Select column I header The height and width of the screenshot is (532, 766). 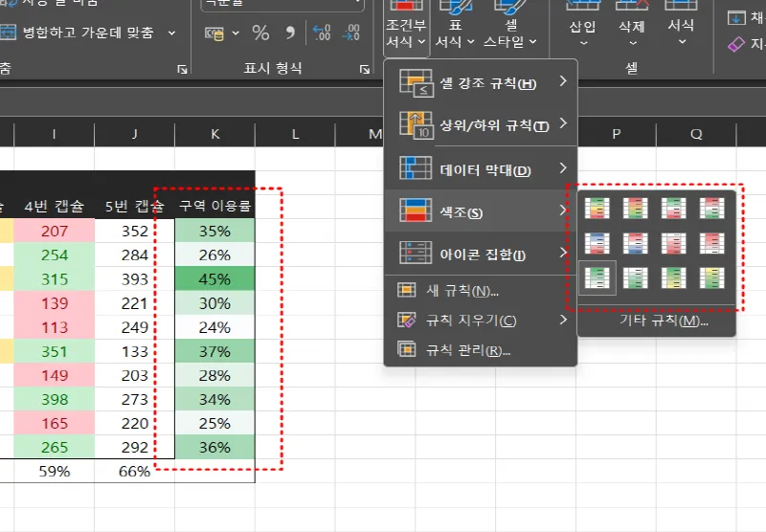55,134
